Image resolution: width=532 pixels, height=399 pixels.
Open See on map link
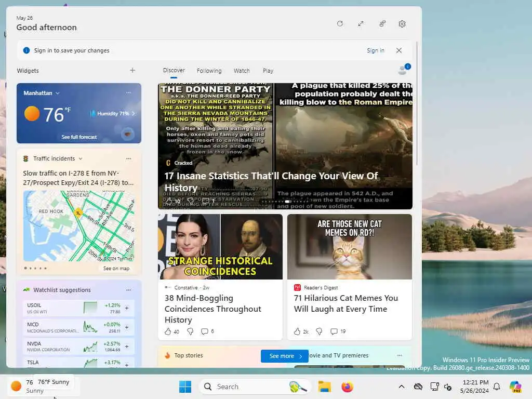pyautogui.click(x=116, y=269)
